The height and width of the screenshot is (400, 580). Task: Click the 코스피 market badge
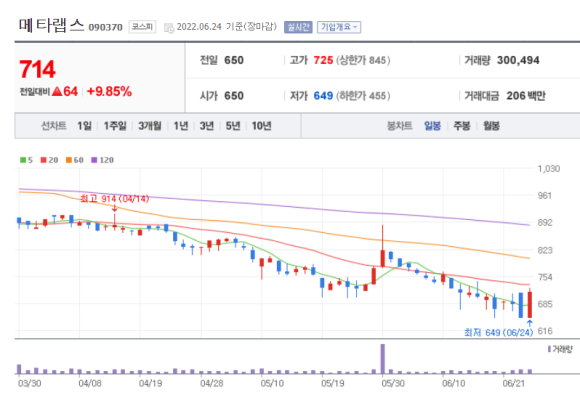[142, 27]
